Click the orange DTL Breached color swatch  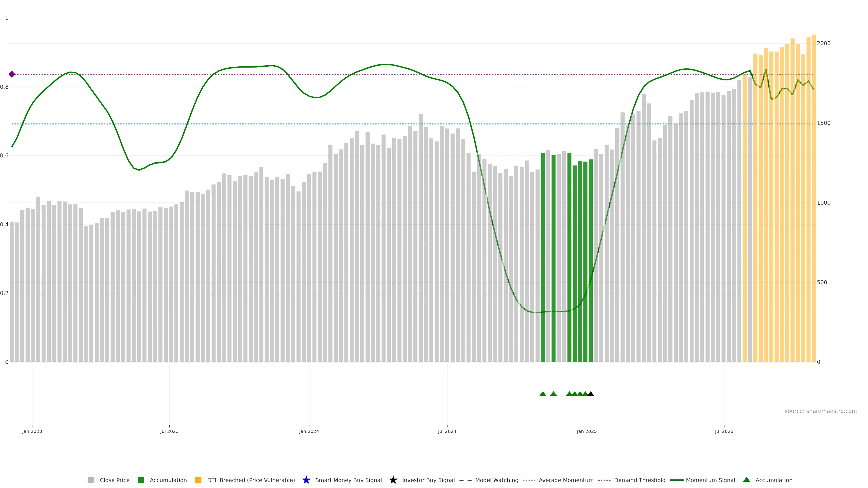[198, 480]
